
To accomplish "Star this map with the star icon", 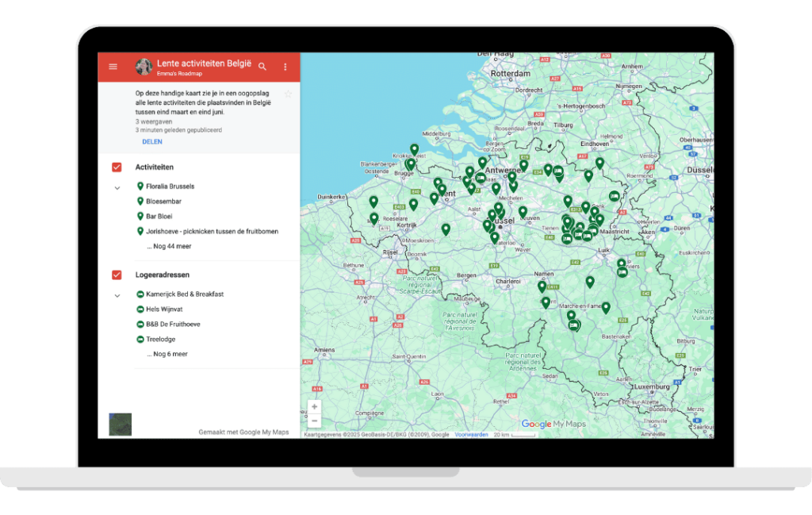I will point(288,94).
